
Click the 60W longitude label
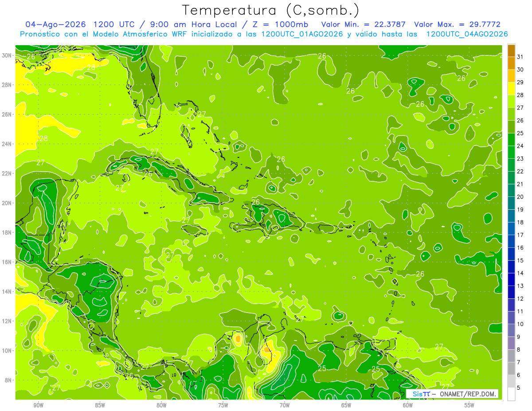408,405
